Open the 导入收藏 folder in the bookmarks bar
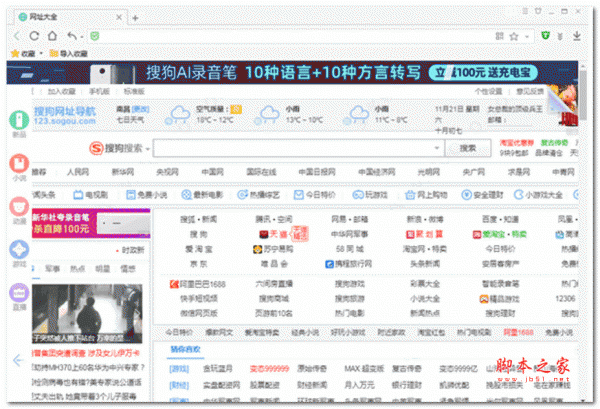Image resolution: width=600 pixels, height=409 pixels. pyautogui.click(x=68, y=54)
